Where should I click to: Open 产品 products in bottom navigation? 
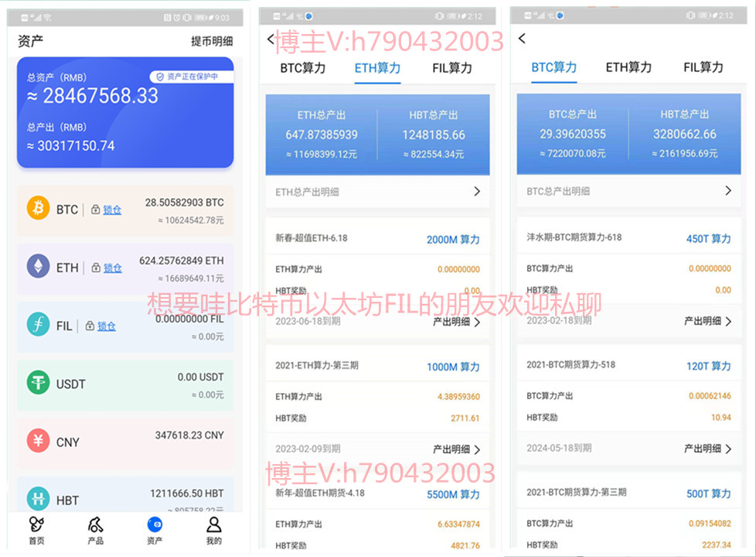(x=95, y=531)
